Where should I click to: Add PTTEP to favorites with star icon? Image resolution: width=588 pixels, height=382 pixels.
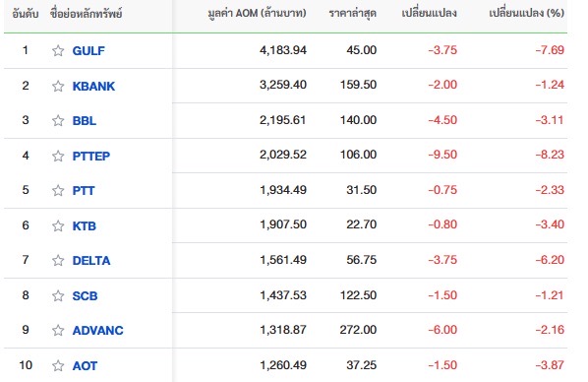pos(58,156)
